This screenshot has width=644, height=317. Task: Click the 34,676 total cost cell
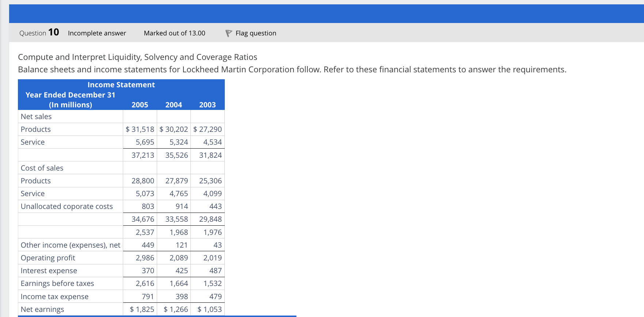click(x=140, y=219)
